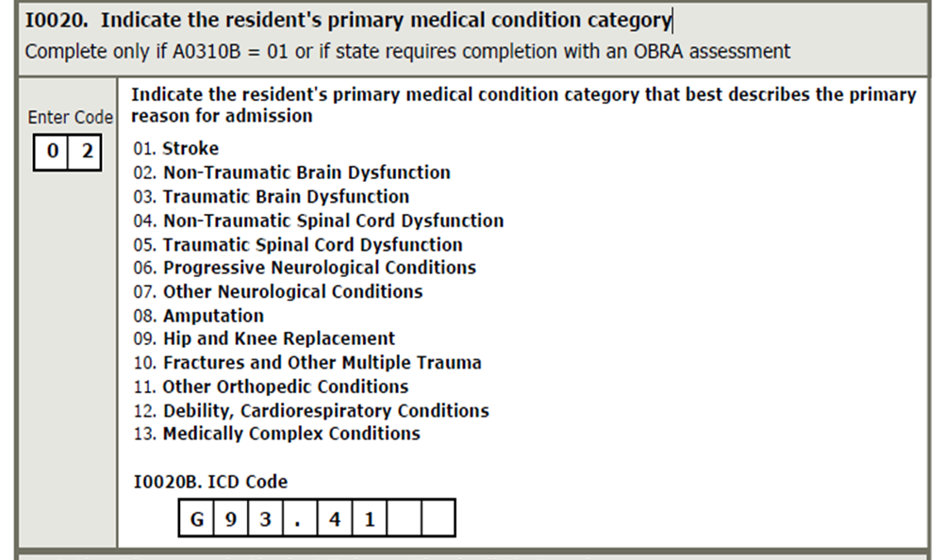Click the last empty ICD Code cell
The image size is (943, 560).
pyautogui.click(x=438, y=518)
